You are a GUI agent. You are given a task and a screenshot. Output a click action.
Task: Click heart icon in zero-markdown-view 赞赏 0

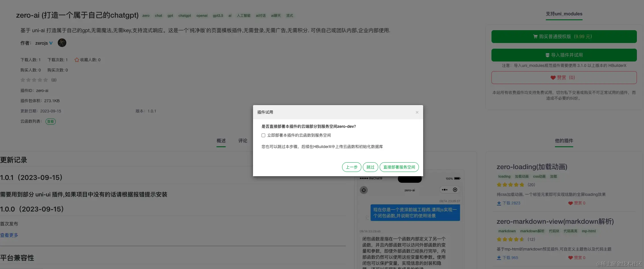pos(570,258)
